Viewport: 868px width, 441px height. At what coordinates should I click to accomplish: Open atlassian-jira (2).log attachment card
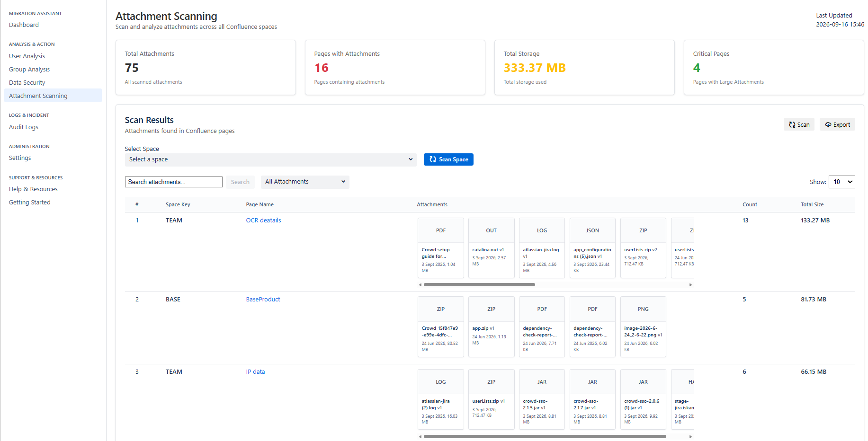point(441,399)
